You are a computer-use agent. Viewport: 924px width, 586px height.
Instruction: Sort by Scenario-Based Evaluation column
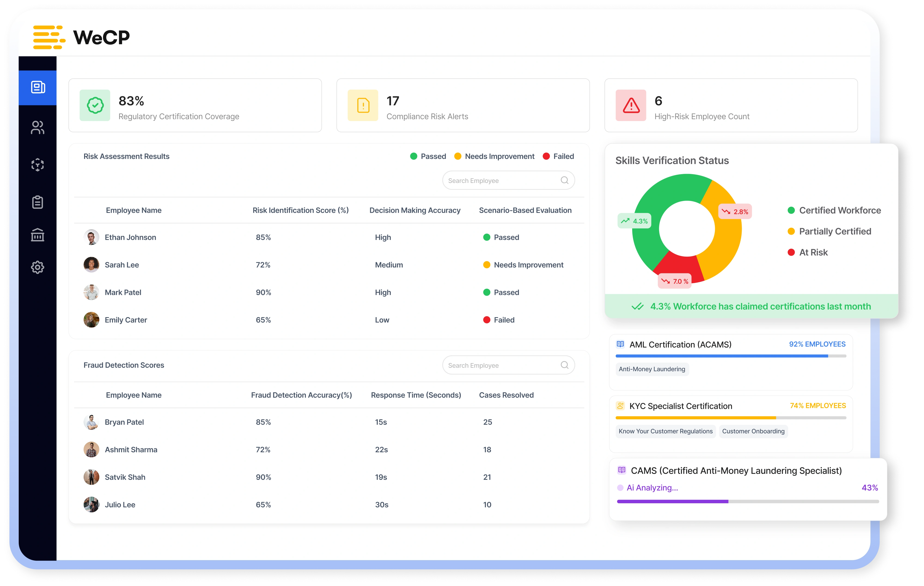click(x=525, y=210)
